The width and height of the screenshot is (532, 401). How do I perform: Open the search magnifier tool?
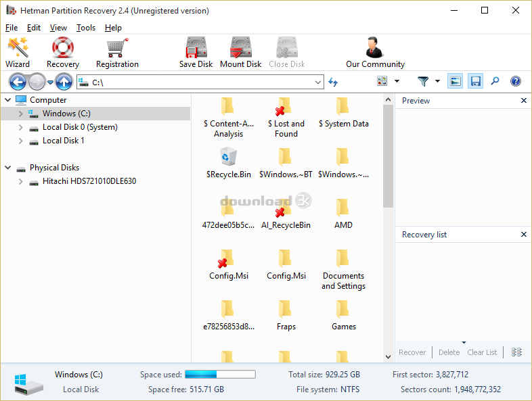(x=495, y=81)
